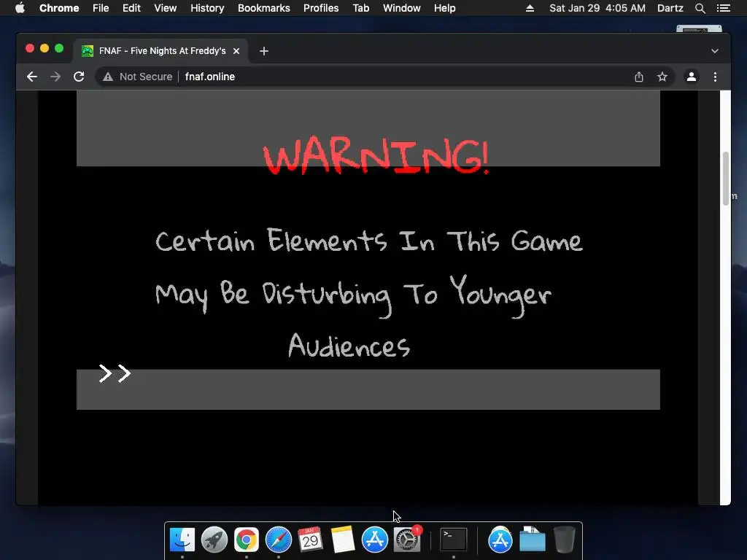Open the Trash in the dock
Image resolution: width=747 pixels, height=560 pixels.
point(565,540)
